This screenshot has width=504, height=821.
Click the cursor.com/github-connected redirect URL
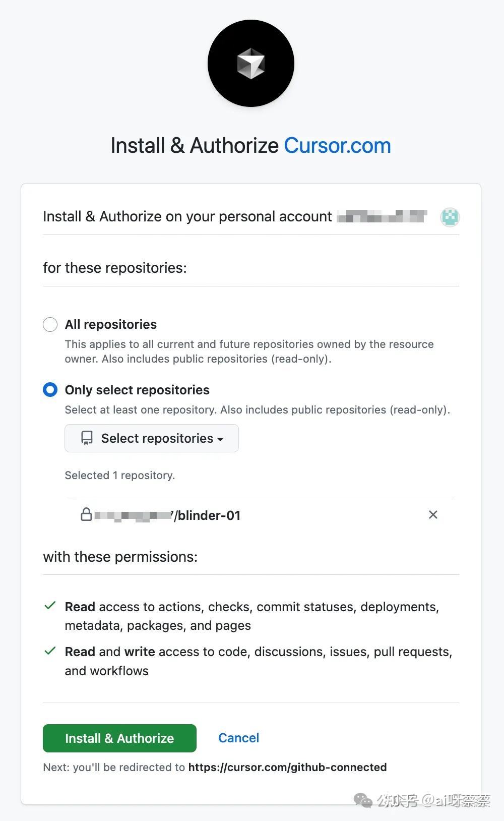[x=287, y=767]
